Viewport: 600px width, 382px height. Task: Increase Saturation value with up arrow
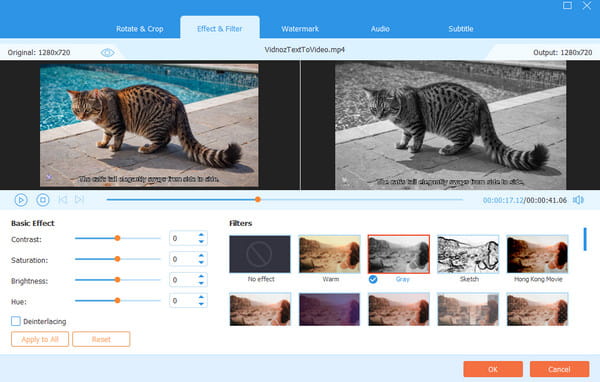pos(201,256)
